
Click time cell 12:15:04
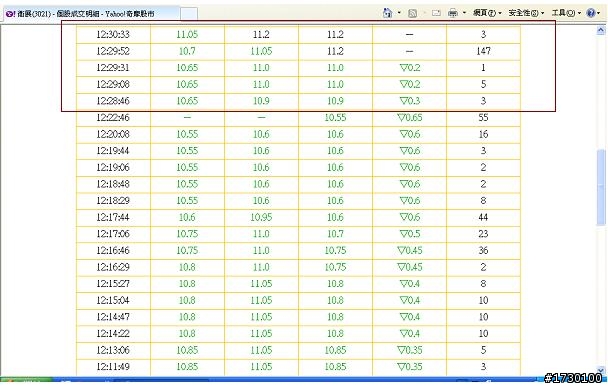point(113,301)
